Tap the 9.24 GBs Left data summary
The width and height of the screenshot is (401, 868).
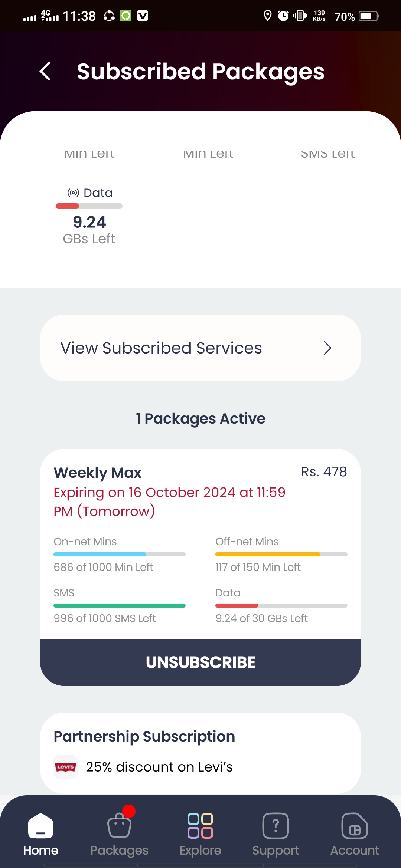(89, 230)
